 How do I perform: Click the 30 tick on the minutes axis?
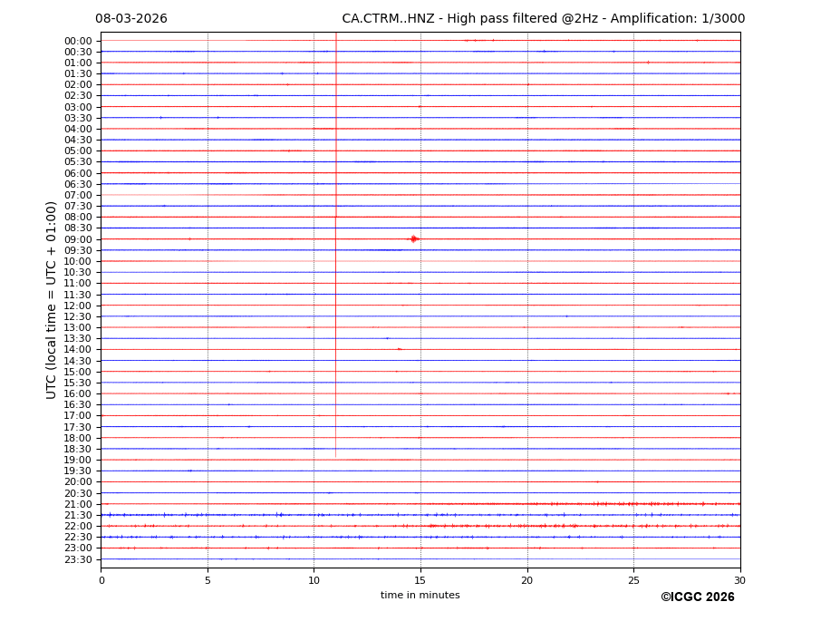click(x=739, y=580)
